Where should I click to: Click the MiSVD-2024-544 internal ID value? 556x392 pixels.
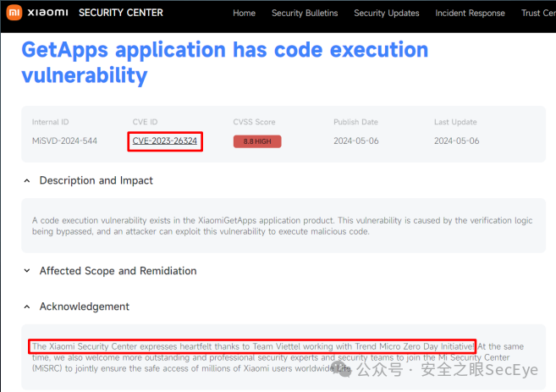(64, 141)
